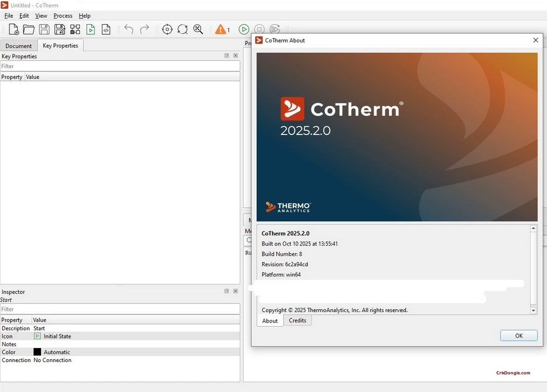Create a new document from toolbar

14,29
